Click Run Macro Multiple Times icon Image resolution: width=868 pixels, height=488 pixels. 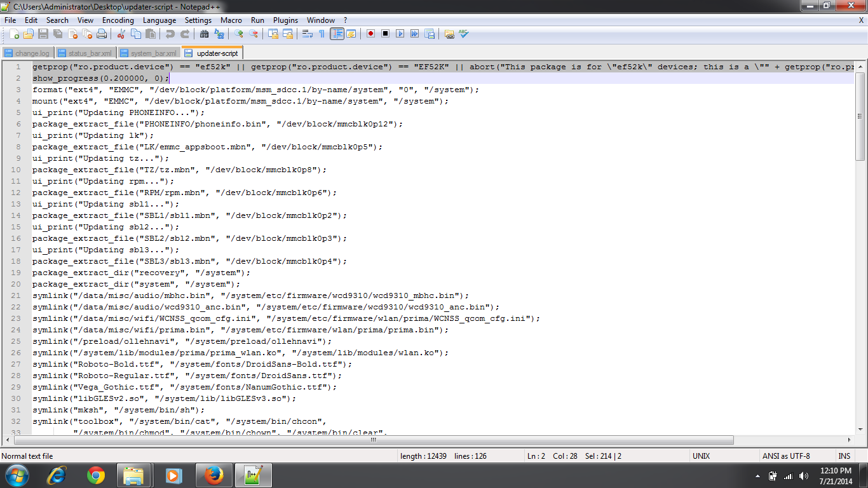point(414,34)
